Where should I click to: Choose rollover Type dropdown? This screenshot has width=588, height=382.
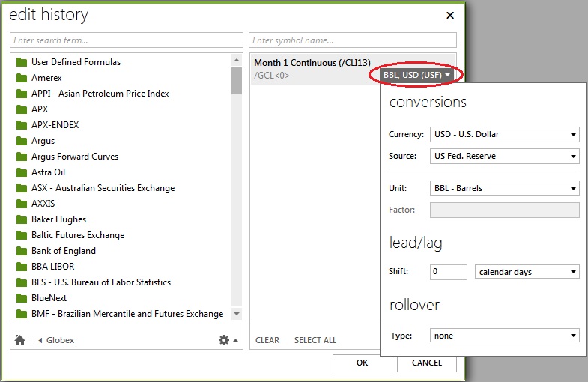point(504,336)
